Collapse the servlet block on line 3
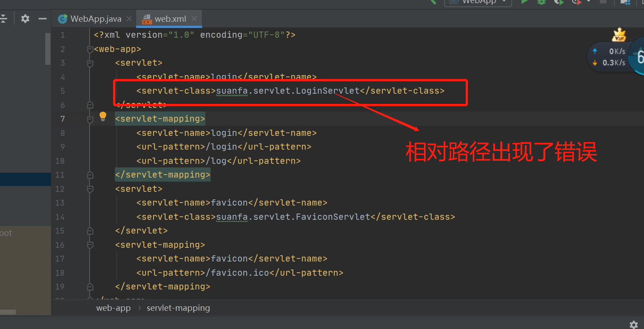 coord(90,63)
